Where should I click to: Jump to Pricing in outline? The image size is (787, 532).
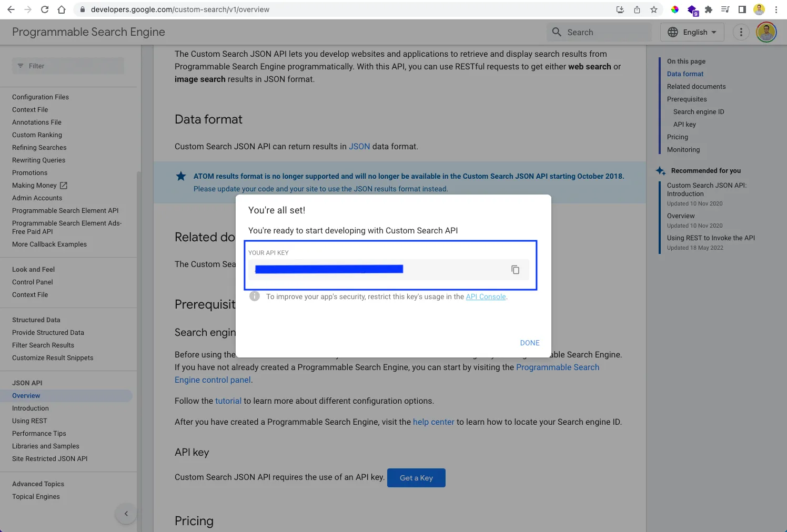[678, 137]
